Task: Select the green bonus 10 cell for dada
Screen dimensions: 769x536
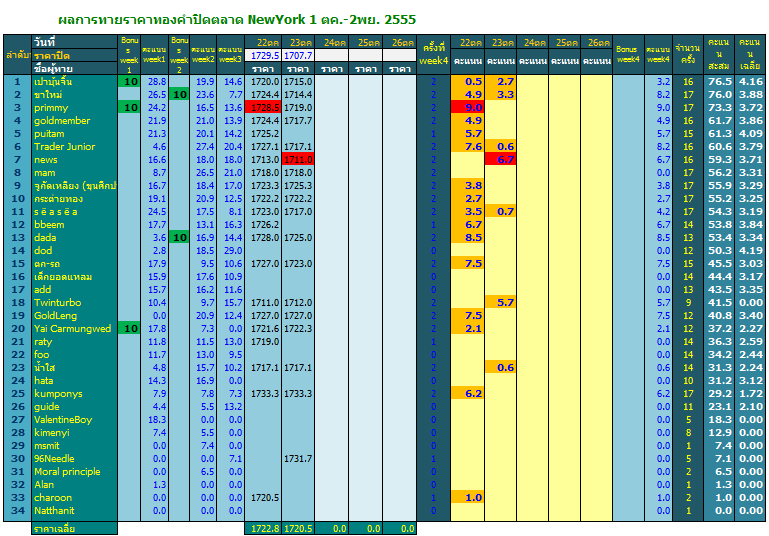Action: pos(179,237)
